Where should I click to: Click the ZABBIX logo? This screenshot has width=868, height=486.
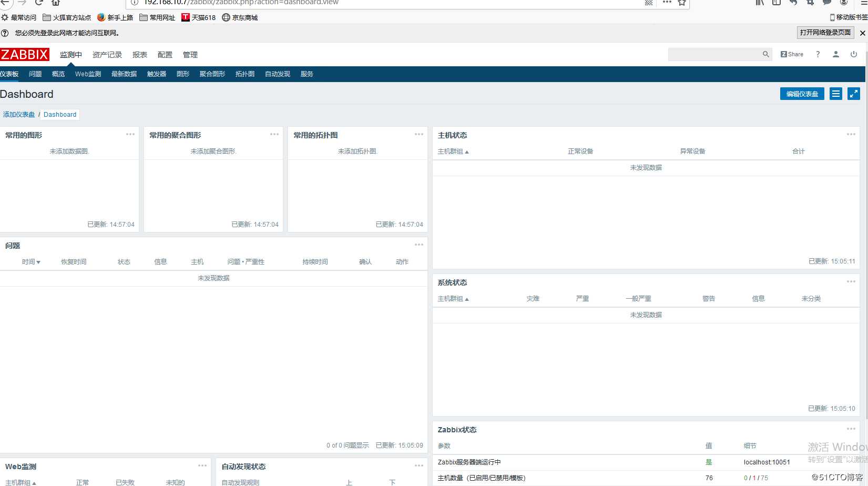click(25, 55)
